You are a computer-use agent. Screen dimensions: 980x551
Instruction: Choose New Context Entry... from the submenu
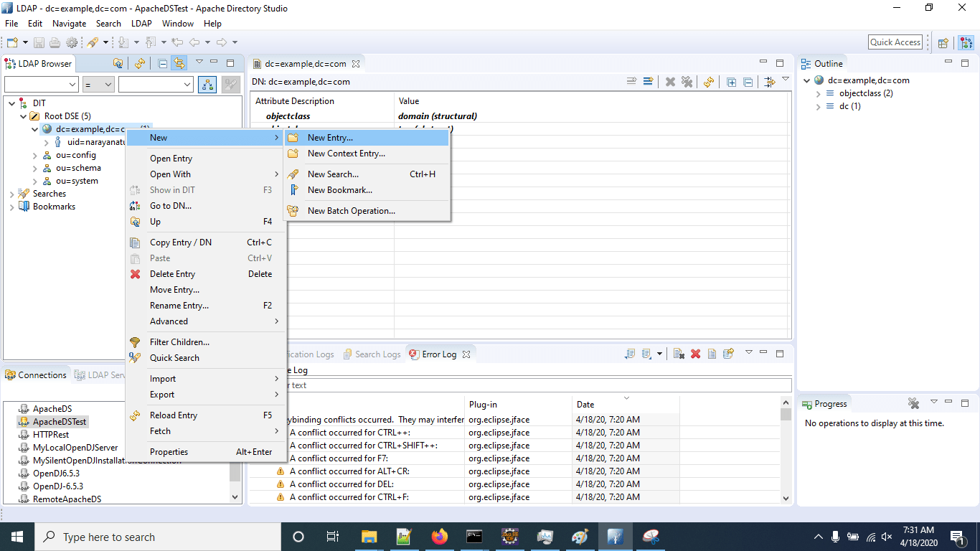tap(367, 154)
